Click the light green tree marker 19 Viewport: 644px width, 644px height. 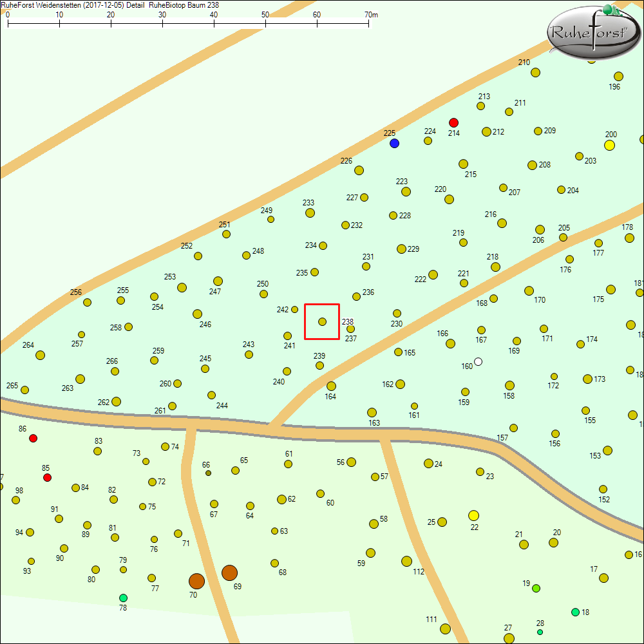pyautogui.click(x=536, y=588)
